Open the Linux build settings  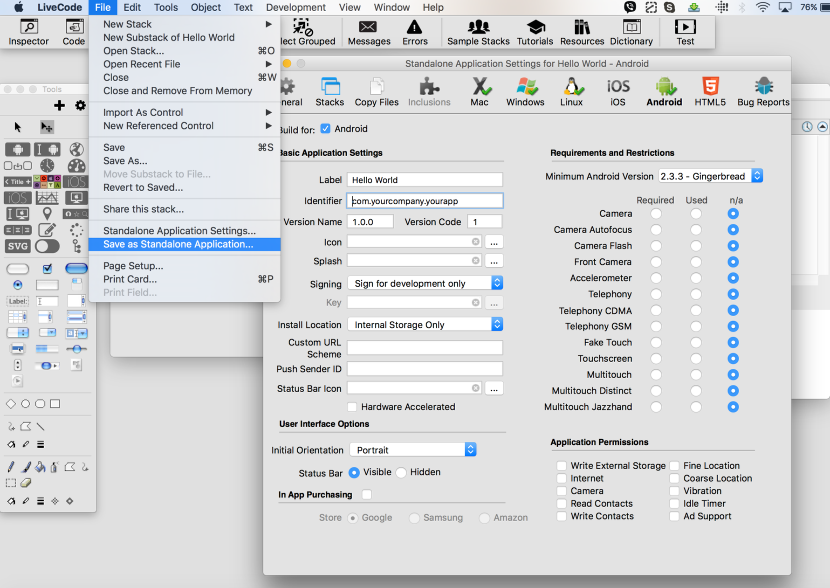tap(572, 92)
